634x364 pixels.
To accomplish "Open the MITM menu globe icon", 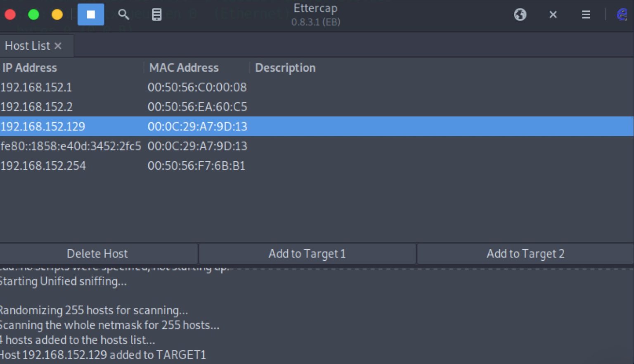I will tap(520, 14).
